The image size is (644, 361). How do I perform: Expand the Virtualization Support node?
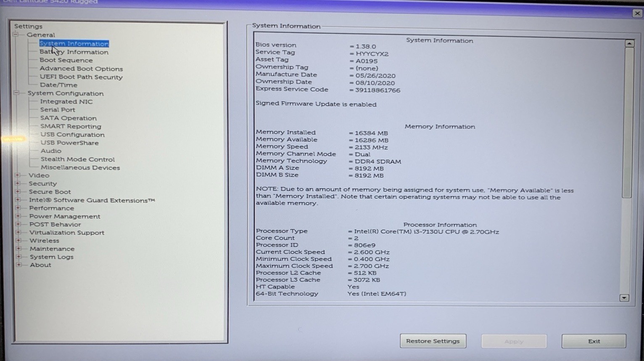click(18, 232)
